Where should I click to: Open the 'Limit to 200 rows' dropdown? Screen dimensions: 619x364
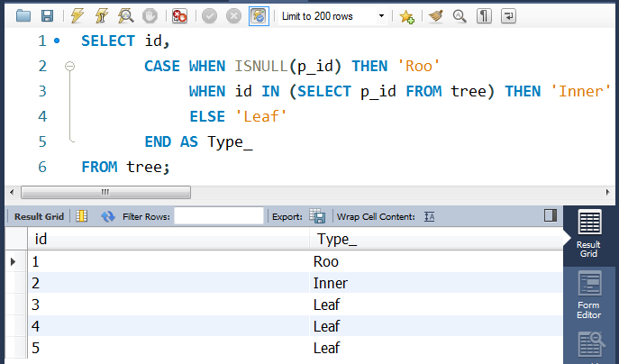click(x=332, y=16)
